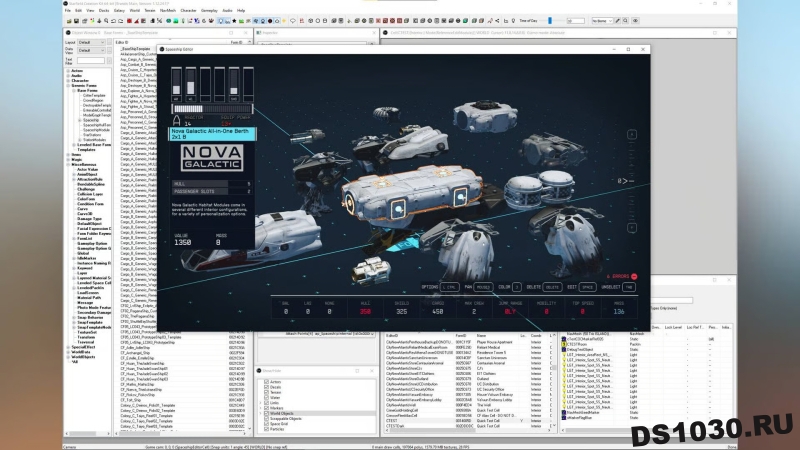Open the No Name dropdown in toolbar

point(603,21)
